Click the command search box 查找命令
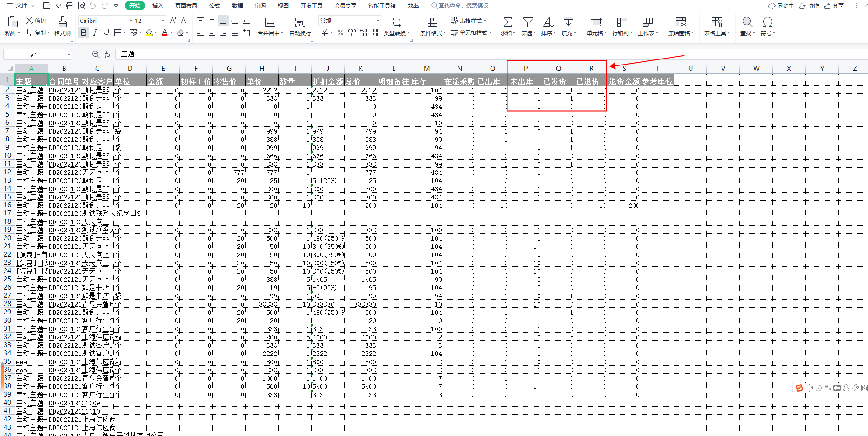 coord(459,5)
